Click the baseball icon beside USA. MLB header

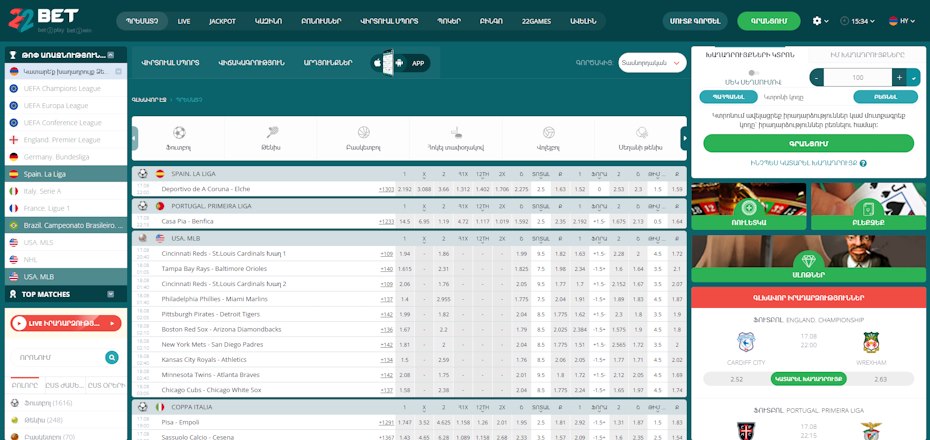click(142, 238)
